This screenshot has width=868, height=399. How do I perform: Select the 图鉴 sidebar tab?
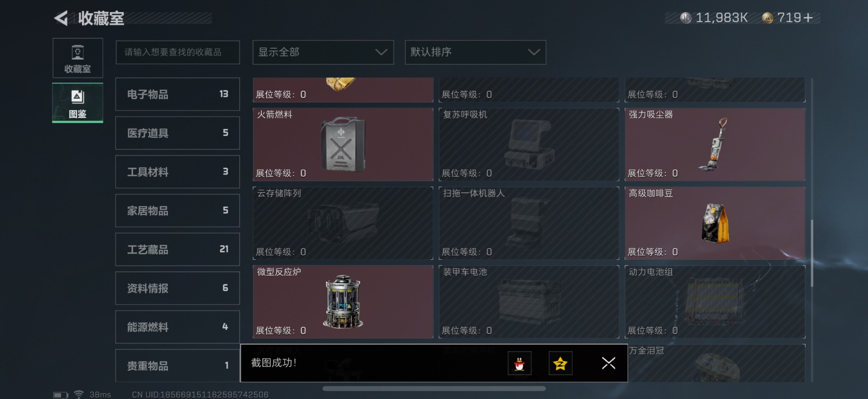coord(78,103)
